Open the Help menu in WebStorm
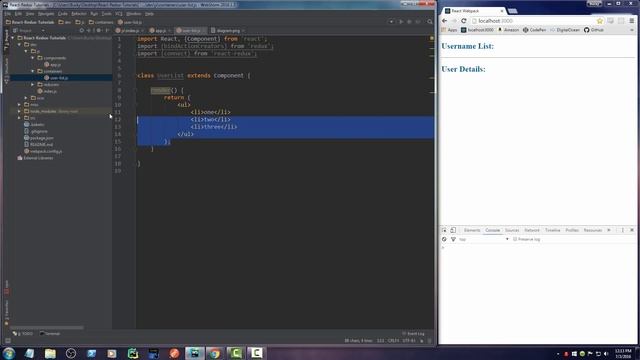 click(149, 14)
